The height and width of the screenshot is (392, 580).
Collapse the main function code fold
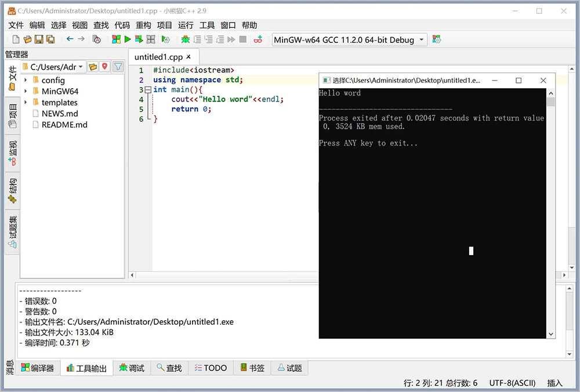coord(148,90)
